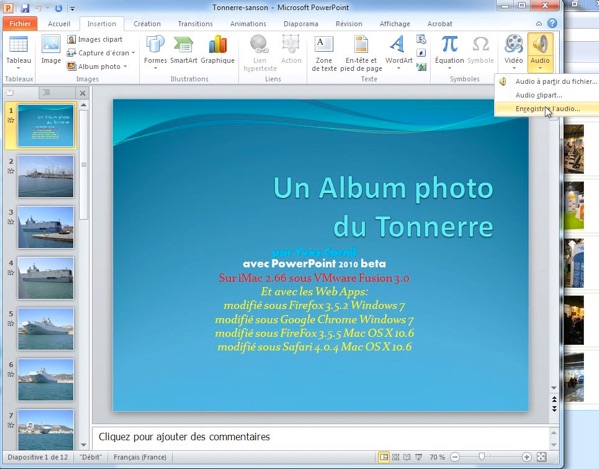This screenshot has height=469, width=599.
Task: Open Customize Quick Access Toolbar dropdown
Action: click(72, 8)
